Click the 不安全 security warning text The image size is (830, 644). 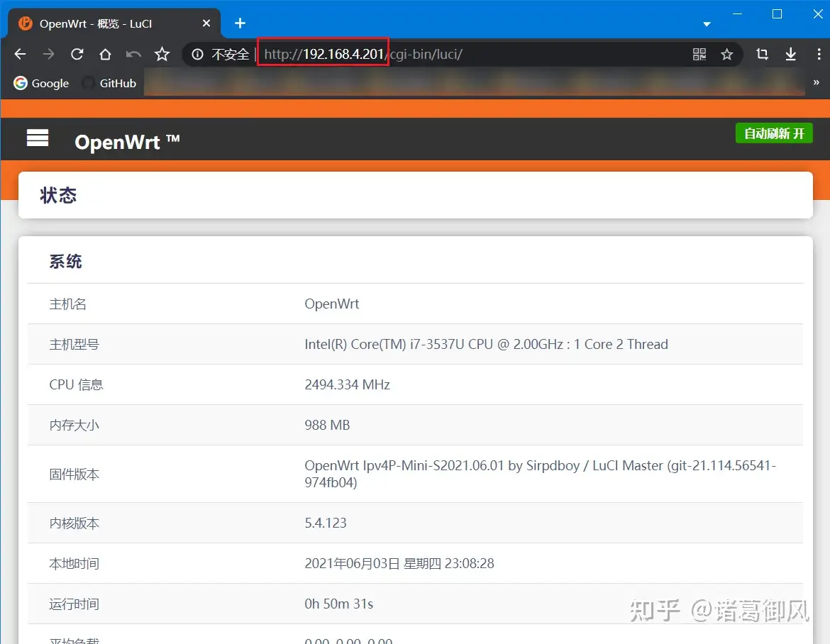click(x=231, y=55)
